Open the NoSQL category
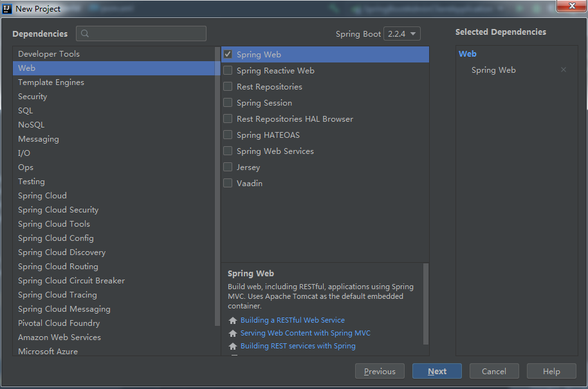The width and height of the screenshot is (588, 389). [x=114, y=125]
